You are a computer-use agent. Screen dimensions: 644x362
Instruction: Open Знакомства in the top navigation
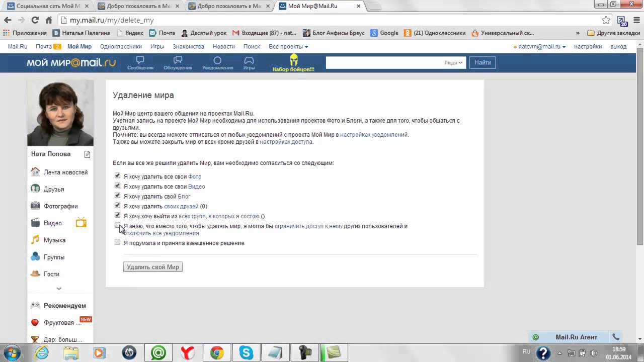[x=188, y=47]
